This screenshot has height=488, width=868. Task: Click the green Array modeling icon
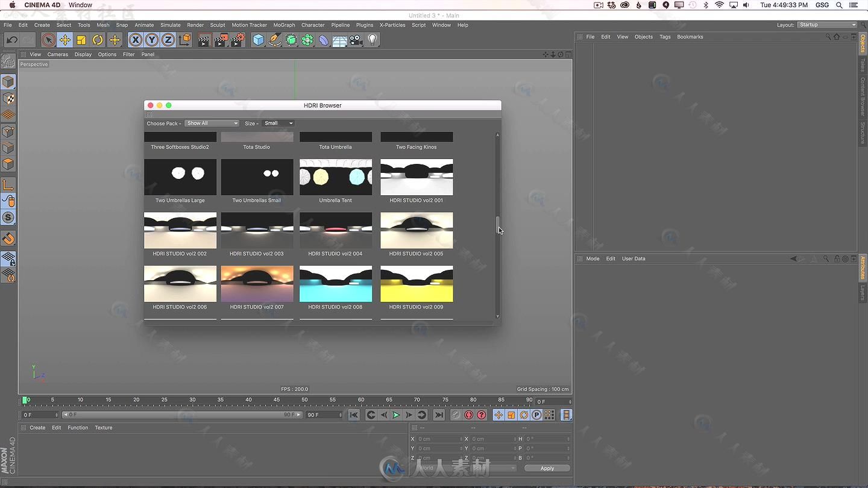coord(307,40)
